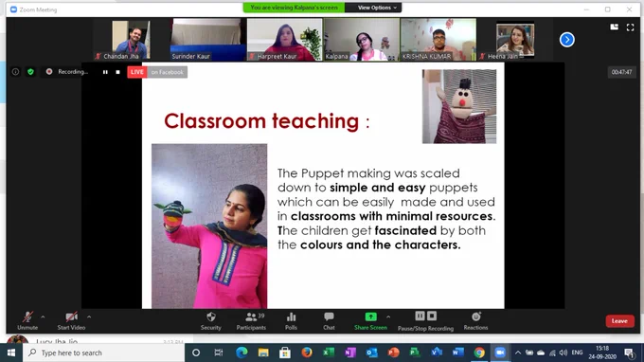Select Surinder Kaur's video thumbnail
Screen dimensions: 644x362
207,40
